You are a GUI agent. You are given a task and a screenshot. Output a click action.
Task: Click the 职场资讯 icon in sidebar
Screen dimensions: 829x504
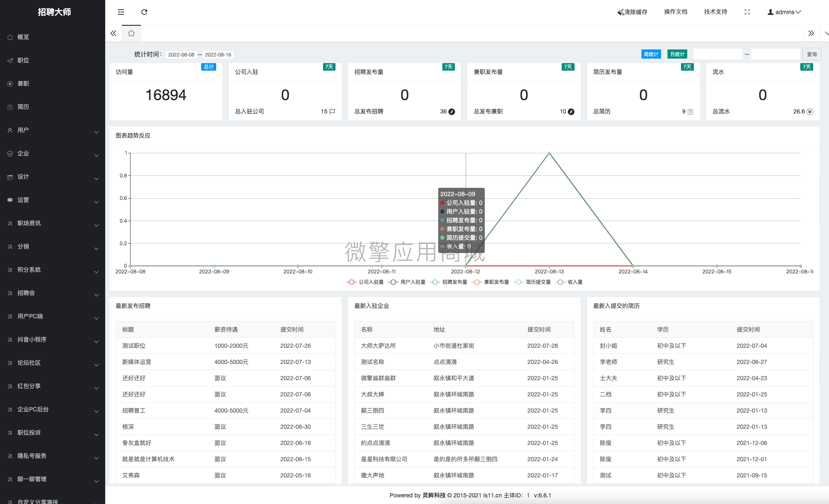pos(10,223)
